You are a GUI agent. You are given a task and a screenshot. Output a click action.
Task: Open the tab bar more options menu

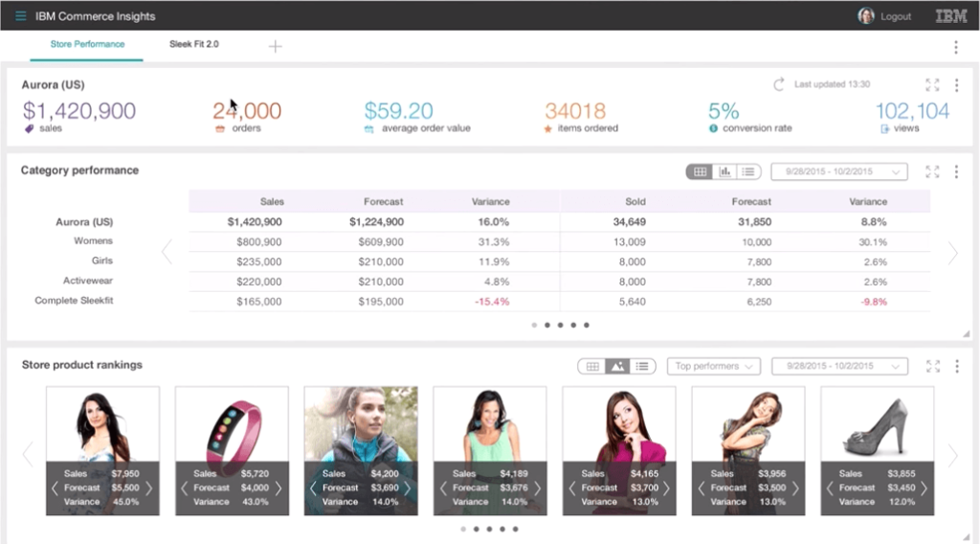point(956,47)
